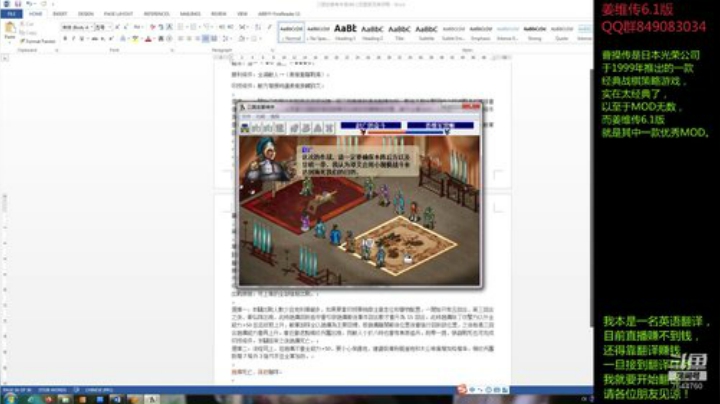Open the DESIGN ribbon tab
Viewport: 720px width, 404px height.
[x=85, y=14]
